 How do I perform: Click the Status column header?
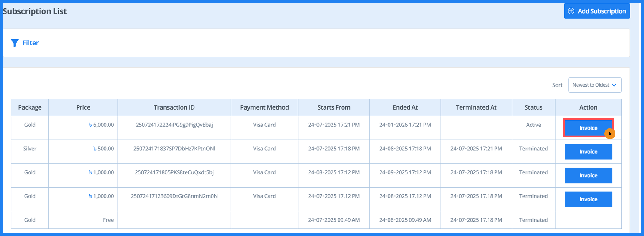[533, 107]
